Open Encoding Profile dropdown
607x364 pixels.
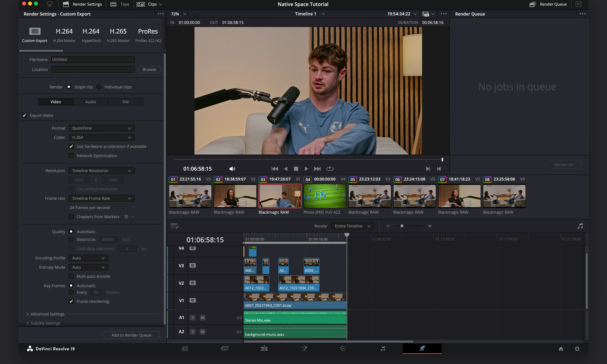coord(88,258)
